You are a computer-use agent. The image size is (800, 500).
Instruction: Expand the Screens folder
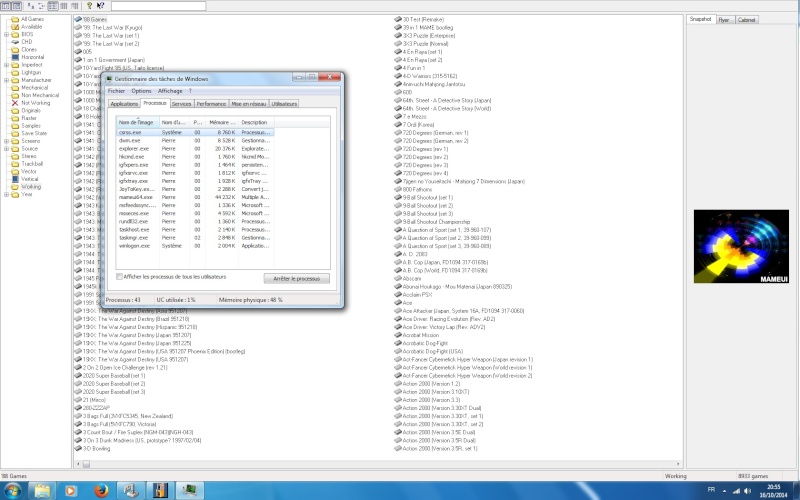pyautogui.click(x=6, y=141)
